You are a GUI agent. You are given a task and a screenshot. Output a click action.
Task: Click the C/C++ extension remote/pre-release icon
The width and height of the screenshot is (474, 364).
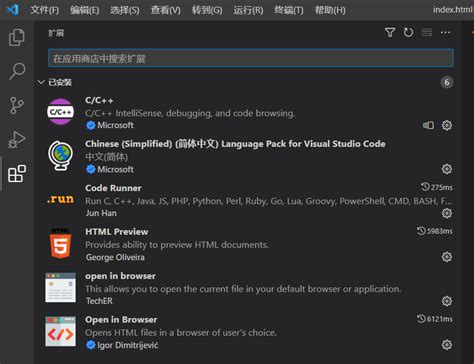428,125
